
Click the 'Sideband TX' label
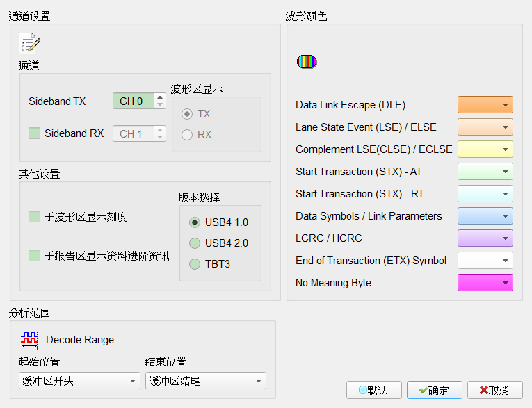tap(57, 101)
